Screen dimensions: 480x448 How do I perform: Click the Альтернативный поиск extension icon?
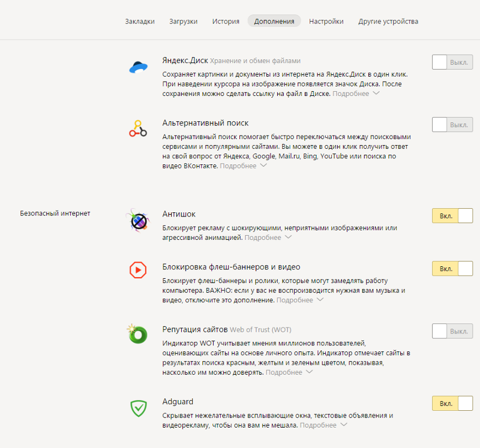(138, 128)
